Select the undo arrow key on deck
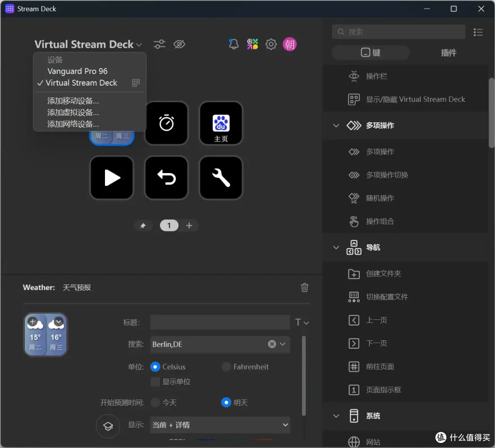 166,178
